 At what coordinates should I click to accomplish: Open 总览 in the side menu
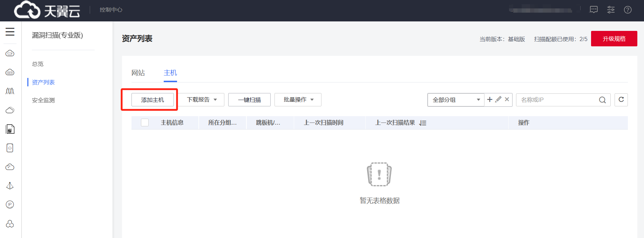point(38,64)
